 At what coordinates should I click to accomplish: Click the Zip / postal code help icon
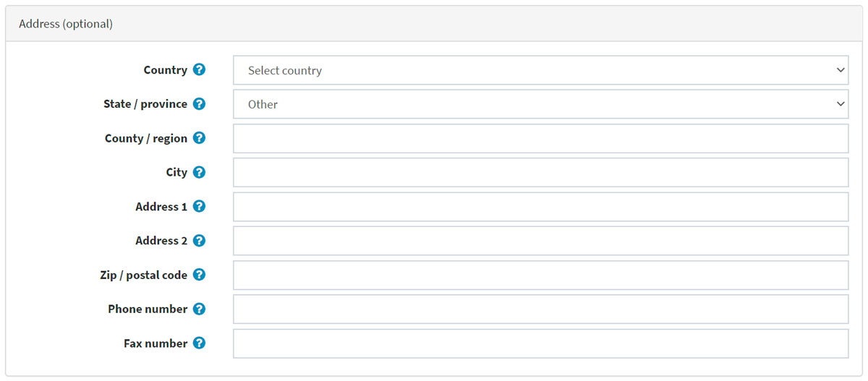[200, 275]
